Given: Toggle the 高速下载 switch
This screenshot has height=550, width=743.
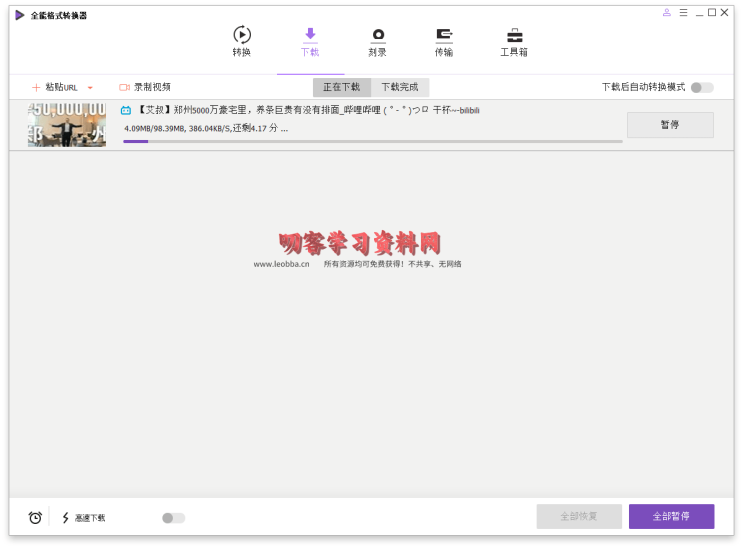Looking at the screenshot, I should (x=173, y=518).
